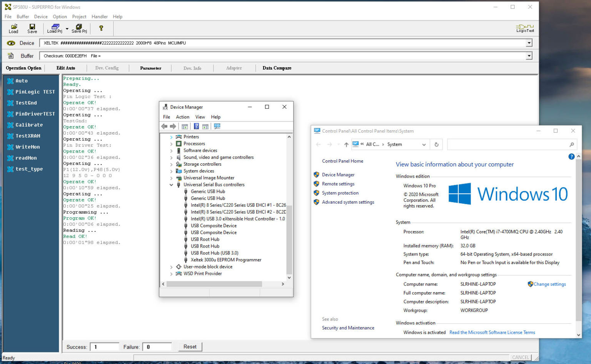
Task: Click the Load toolbar icon
Action: tap(13, 28)
